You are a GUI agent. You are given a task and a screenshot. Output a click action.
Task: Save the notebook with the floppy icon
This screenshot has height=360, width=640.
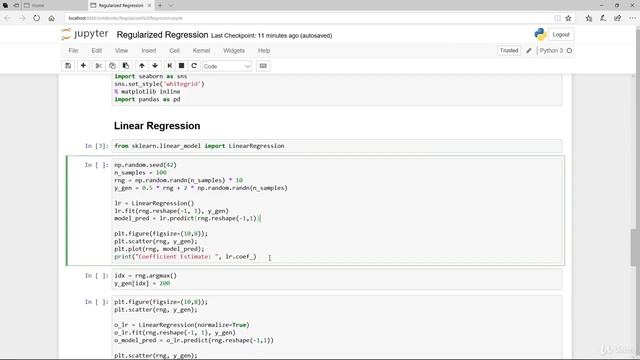tap(68, 66)
